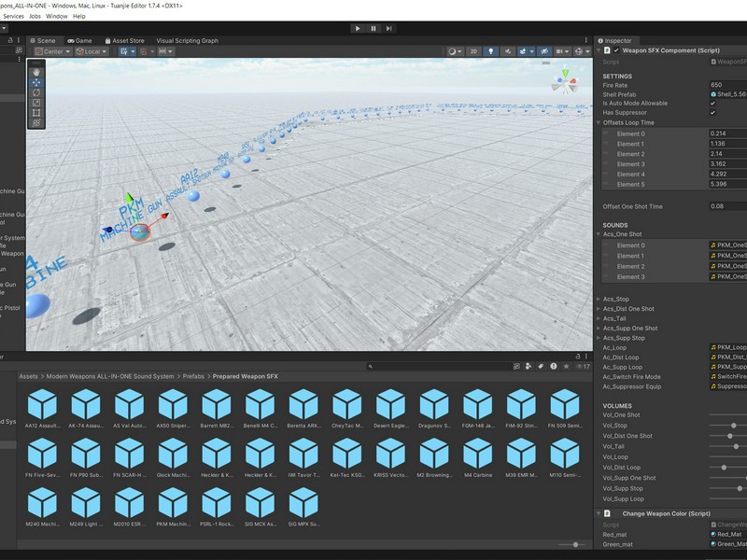The image size is (747, 560).
Task: Expand the Acs_Dist One Shot array
Action: pyautogui.click(x=599, y=309)
